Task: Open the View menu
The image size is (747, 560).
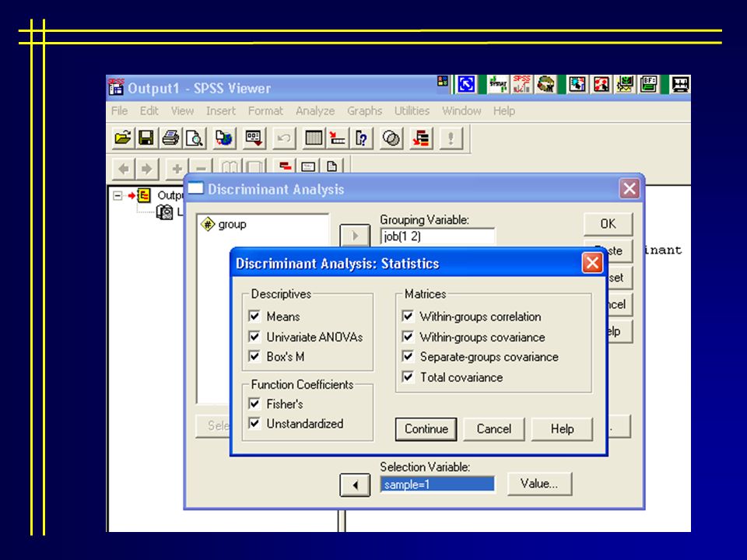Action: click(x=182, y=111)
